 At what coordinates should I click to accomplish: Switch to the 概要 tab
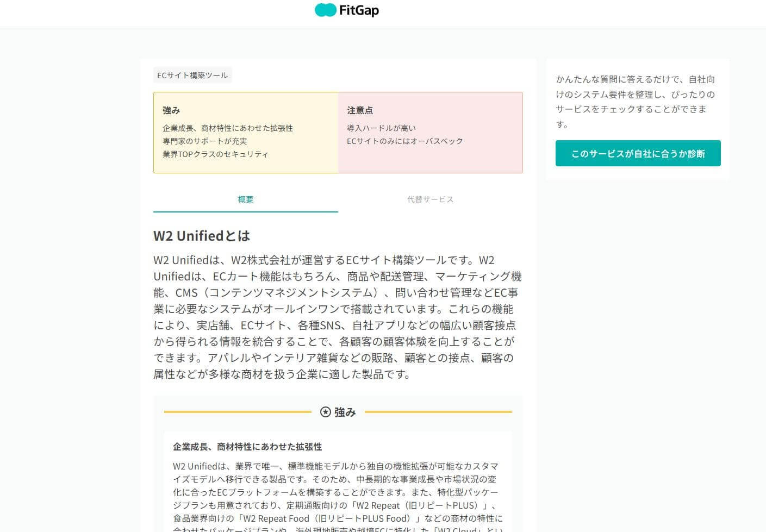tap(246, 199)
